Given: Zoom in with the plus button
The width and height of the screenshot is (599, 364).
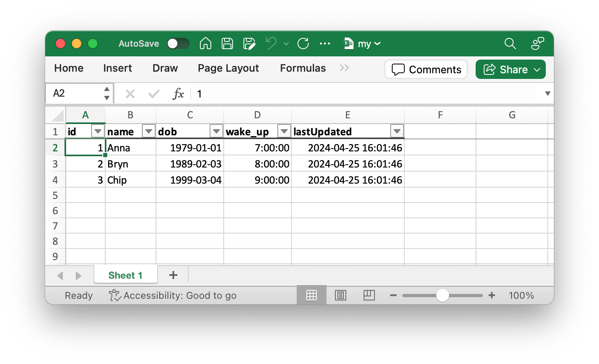Looking at the screenshot, I should pyautogui.click(x=492, y=295).
